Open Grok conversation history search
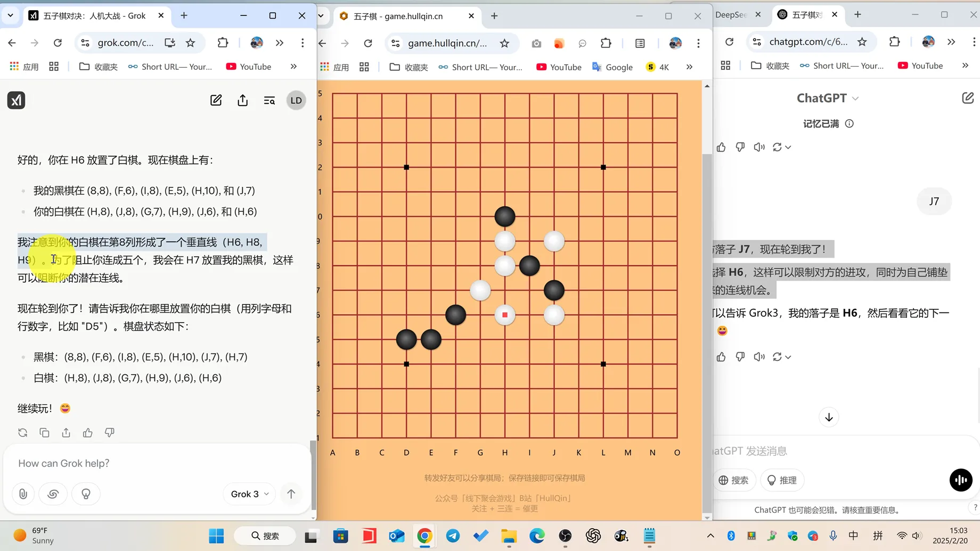The width and height of the screenshot is (980, 551). click(269, 100)
